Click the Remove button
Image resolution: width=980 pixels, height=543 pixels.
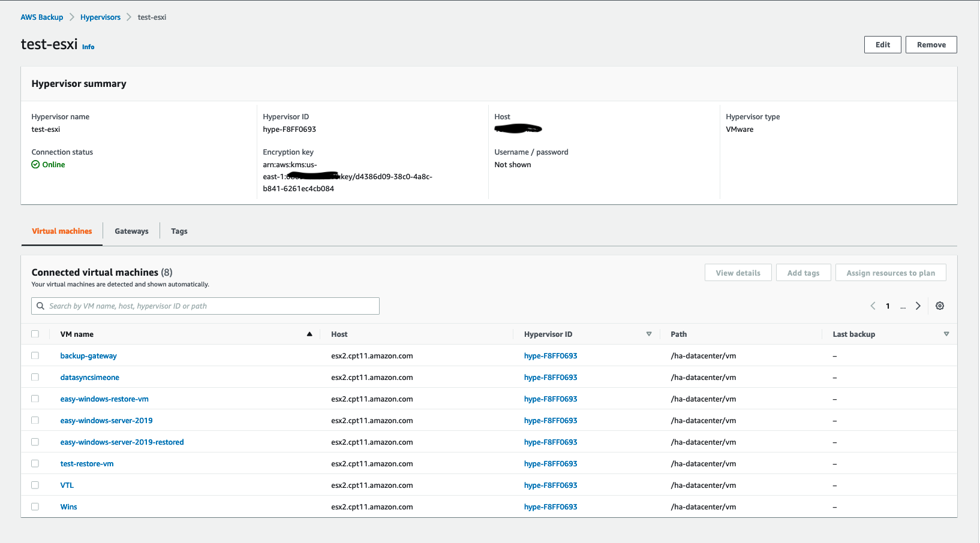931,44
